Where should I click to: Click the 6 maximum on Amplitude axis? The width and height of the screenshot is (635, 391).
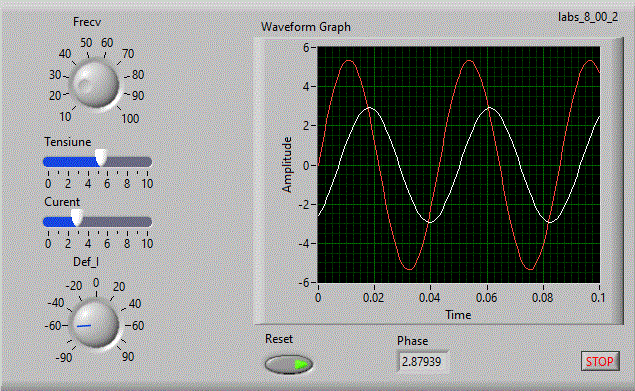pyautogui.click(x=306, y=47)
